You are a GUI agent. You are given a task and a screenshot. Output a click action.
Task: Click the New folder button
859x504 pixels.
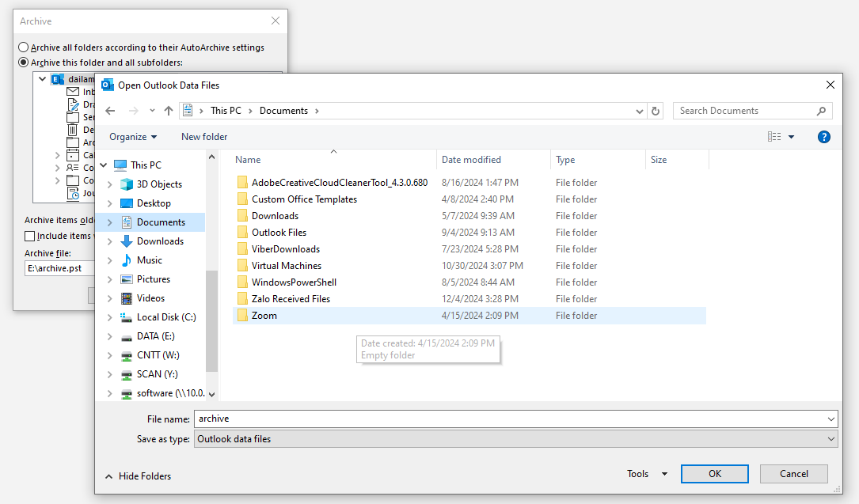(x=204, y=137)
